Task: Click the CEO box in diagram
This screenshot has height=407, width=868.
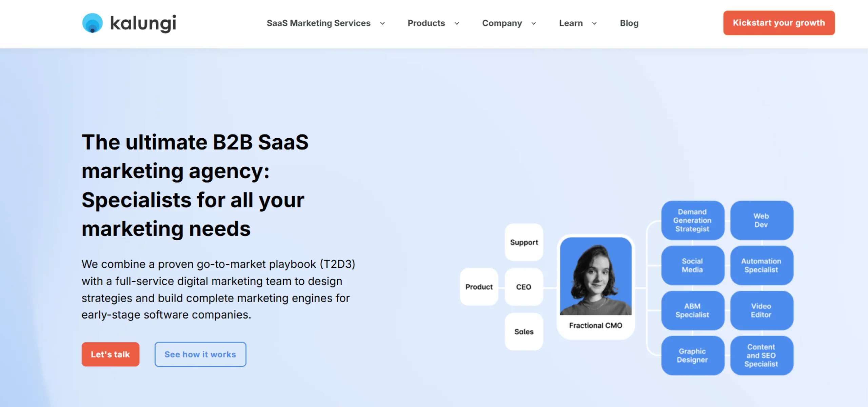Action: click(524, 287)
